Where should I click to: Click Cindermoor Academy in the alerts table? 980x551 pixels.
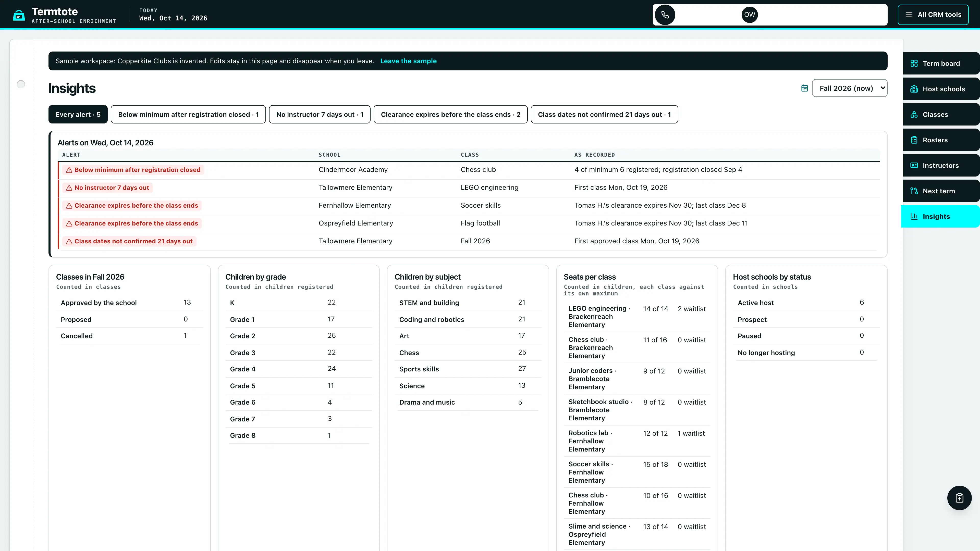353,170
